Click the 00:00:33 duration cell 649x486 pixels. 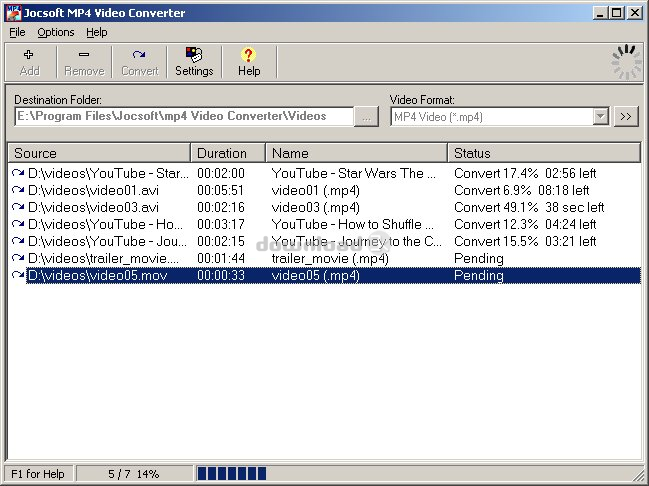coord(221,275)
